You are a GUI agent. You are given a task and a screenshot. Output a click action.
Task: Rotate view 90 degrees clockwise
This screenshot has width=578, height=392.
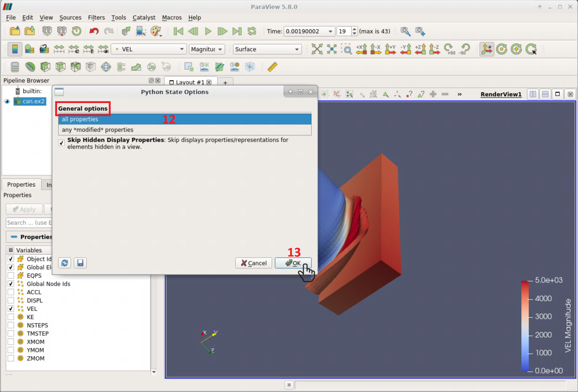coord(450,49)
